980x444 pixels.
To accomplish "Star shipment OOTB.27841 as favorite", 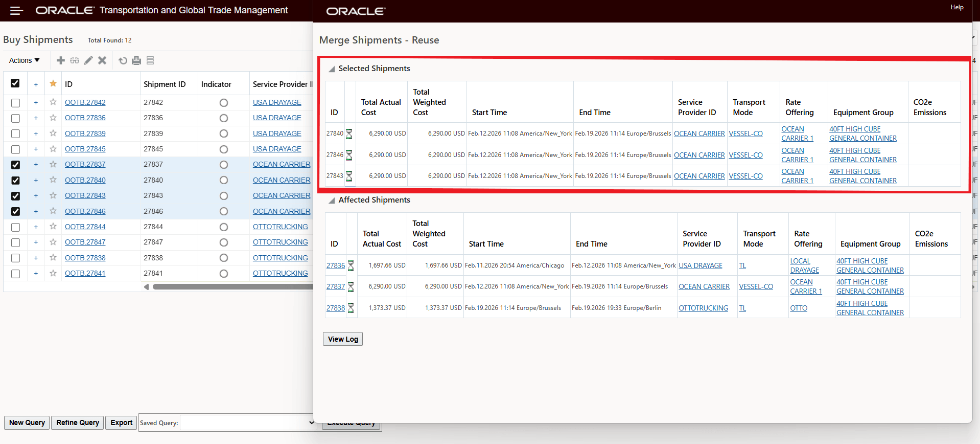I will [53, 273].
